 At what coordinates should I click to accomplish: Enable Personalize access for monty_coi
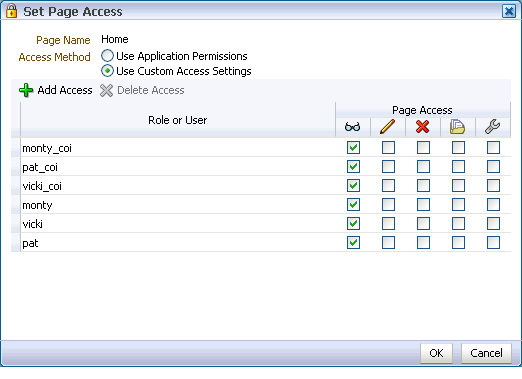[458, 148]
